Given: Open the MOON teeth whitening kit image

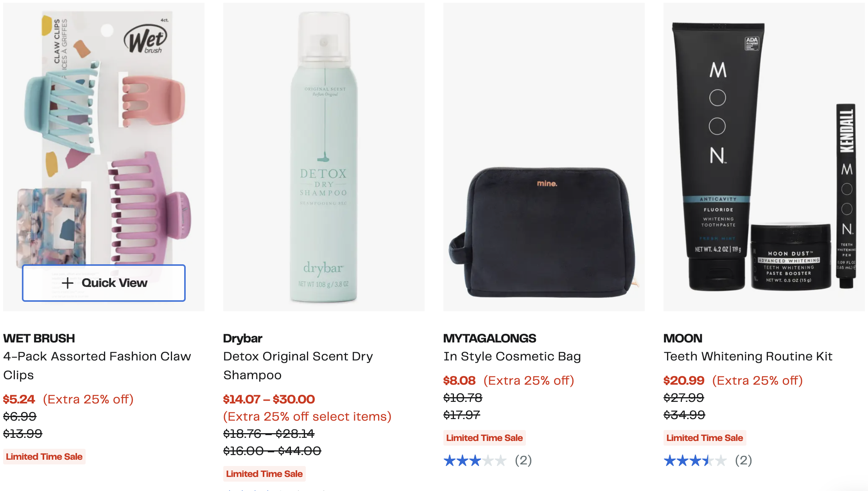Looking at the screenshot, I should [764, 156].
